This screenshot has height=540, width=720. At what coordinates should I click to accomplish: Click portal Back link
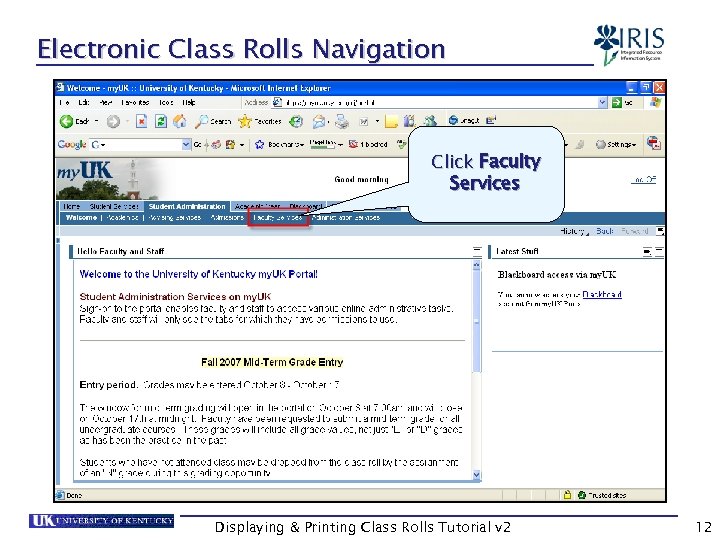pos(604,231)
